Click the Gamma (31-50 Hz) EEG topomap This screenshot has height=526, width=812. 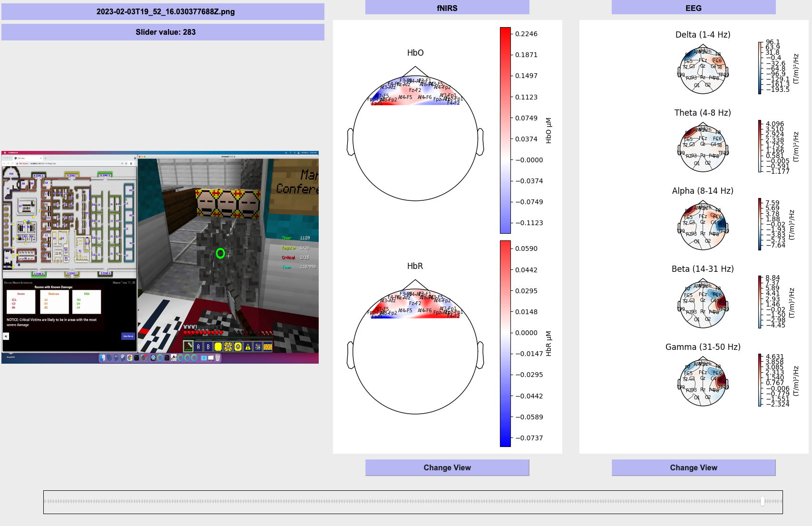tap(703, 382)
